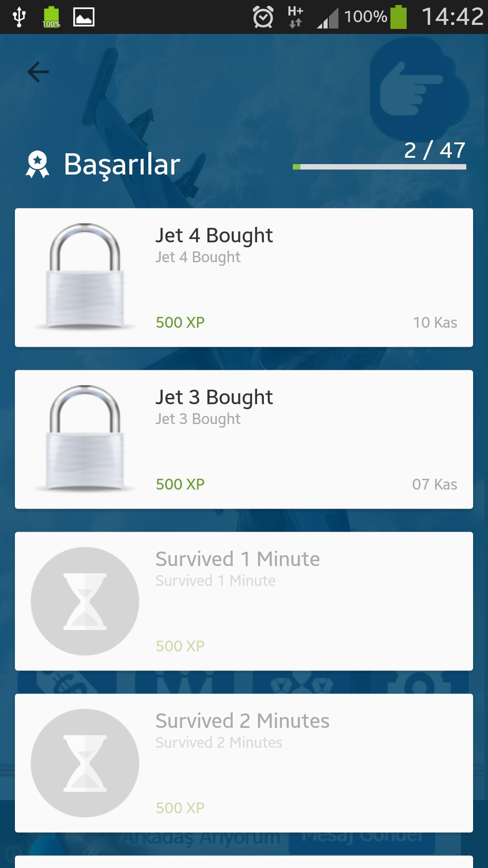
Task: Select the Survived 2 Minutes achievement title
Action: 243,721
